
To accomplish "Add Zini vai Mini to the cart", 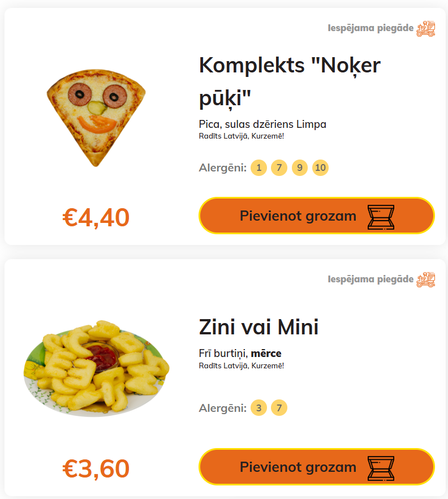I will [x=298, y=467].
